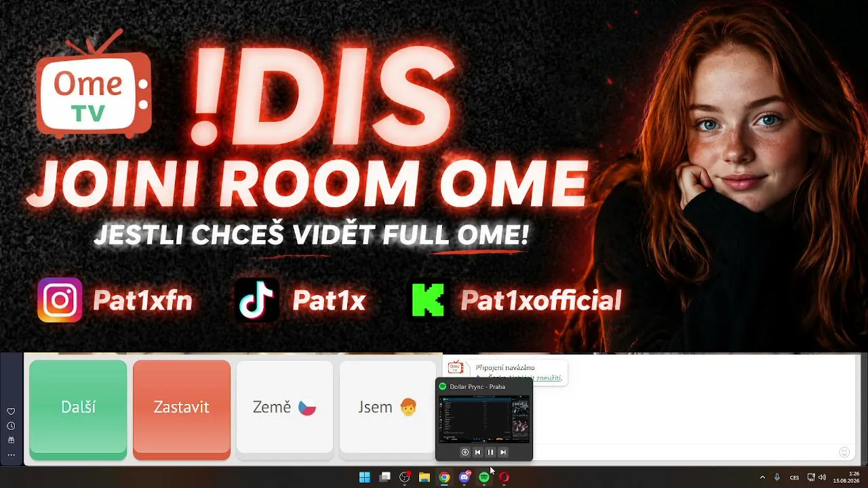The image size is (868, 488).
Task: Click the Nahlásit zneužití report link
Action: (536, 377)
